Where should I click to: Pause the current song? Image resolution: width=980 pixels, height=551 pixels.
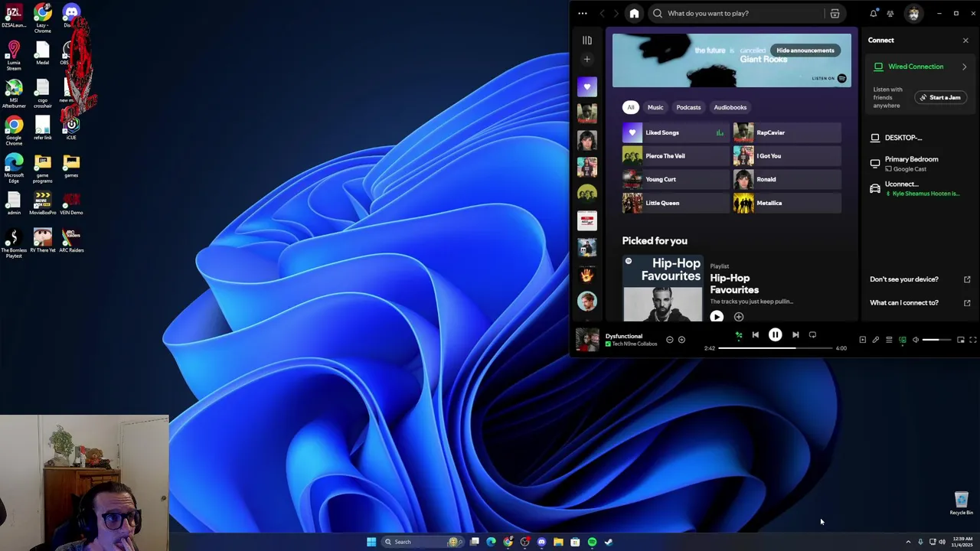(x=775, y=334)
